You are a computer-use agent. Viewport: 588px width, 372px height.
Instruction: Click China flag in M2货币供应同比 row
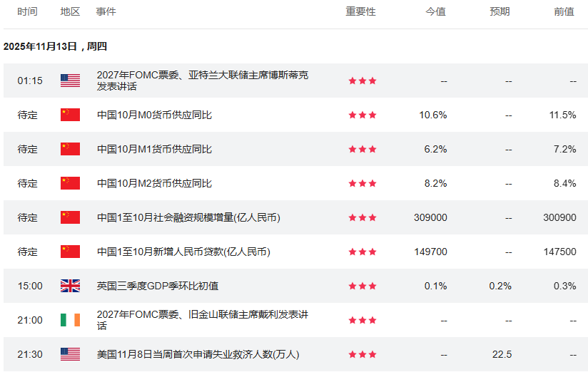coord(70,183)
